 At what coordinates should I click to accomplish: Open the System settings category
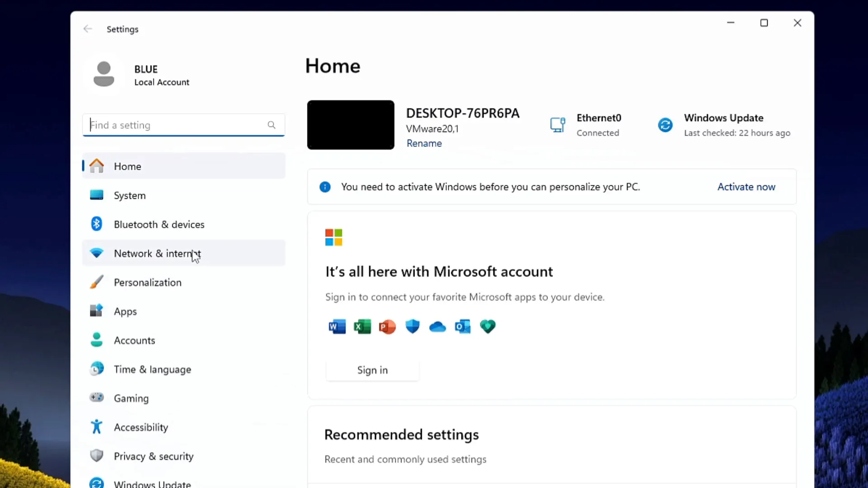tap(184, 195)
